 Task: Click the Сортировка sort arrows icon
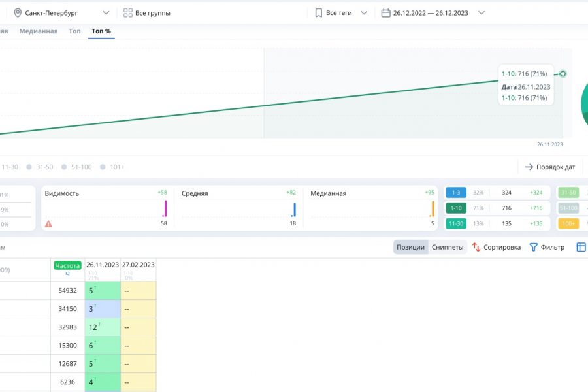476,247
